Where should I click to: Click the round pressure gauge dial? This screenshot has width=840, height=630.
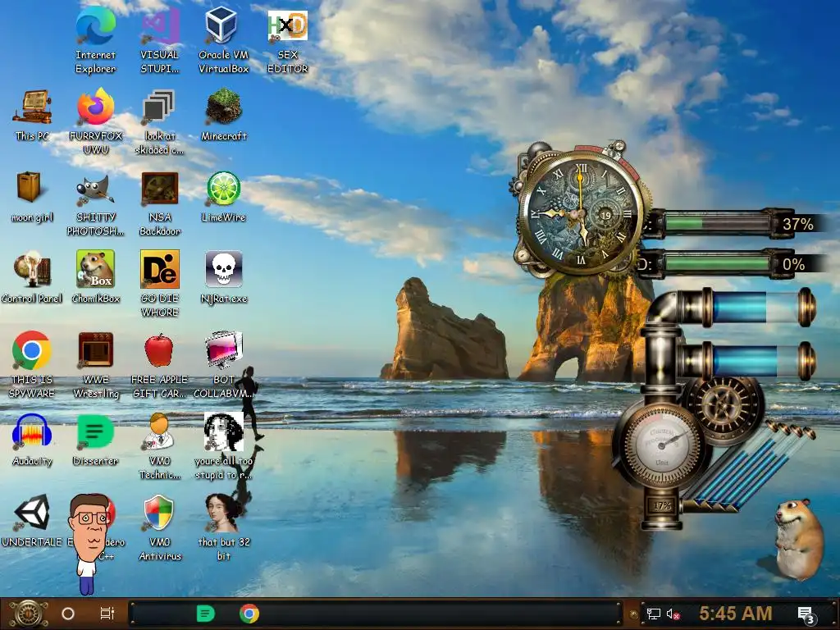[x=662, y=445]
